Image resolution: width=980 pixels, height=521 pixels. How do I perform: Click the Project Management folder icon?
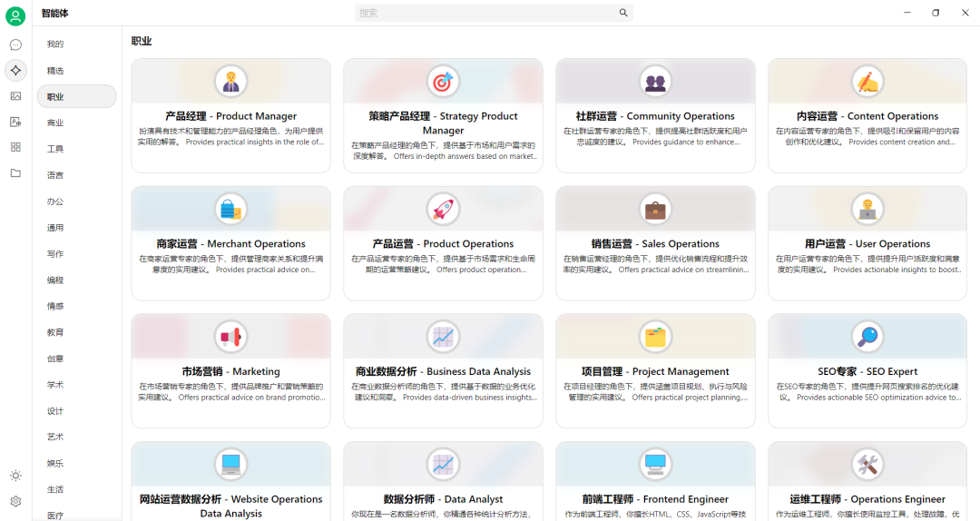(655, 337)
